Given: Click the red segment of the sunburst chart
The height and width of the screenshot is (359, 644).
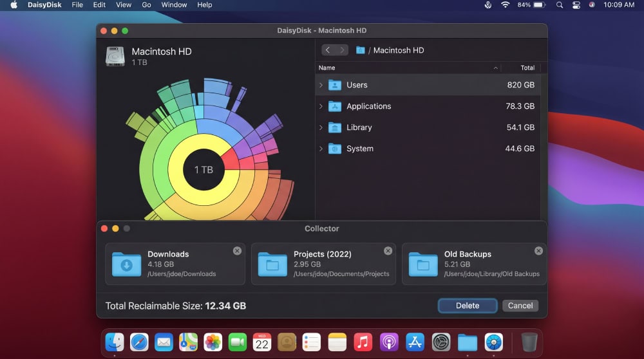Looking at the screenshot, I should tap(231, 160).
